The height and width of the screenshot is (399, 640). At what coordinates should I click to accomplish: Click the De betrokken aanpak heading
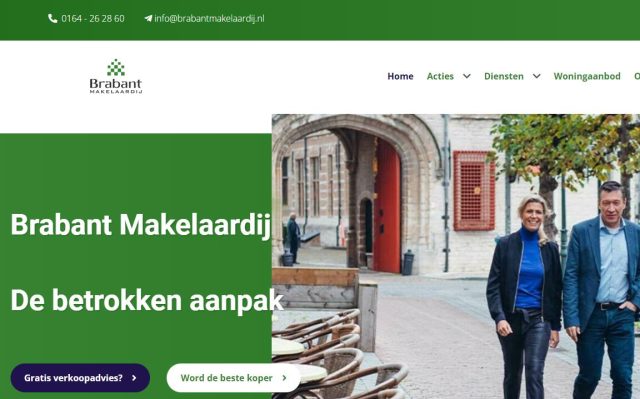(x=147, y=301)
